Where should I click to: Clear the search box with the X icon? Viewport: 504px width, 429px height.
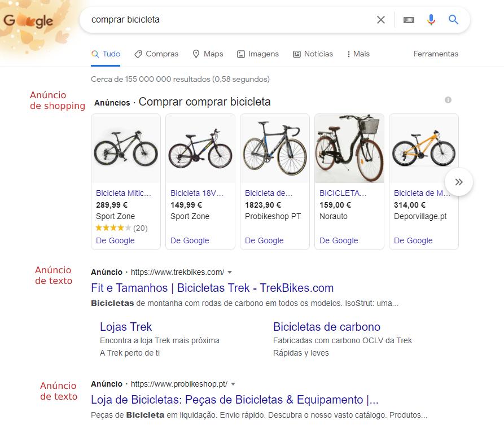pyautogui.click(x=380, y=20)
